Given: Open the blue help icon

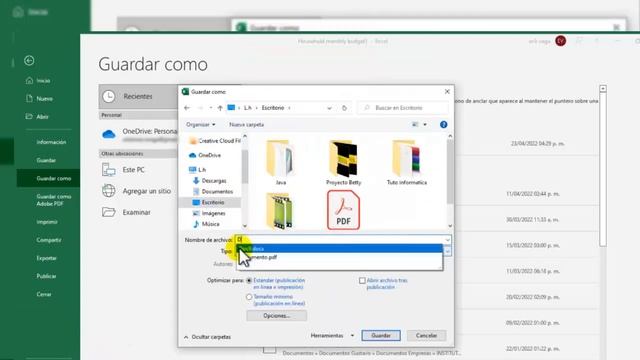Looking at the screenshot, I should (x=444, y=124).
